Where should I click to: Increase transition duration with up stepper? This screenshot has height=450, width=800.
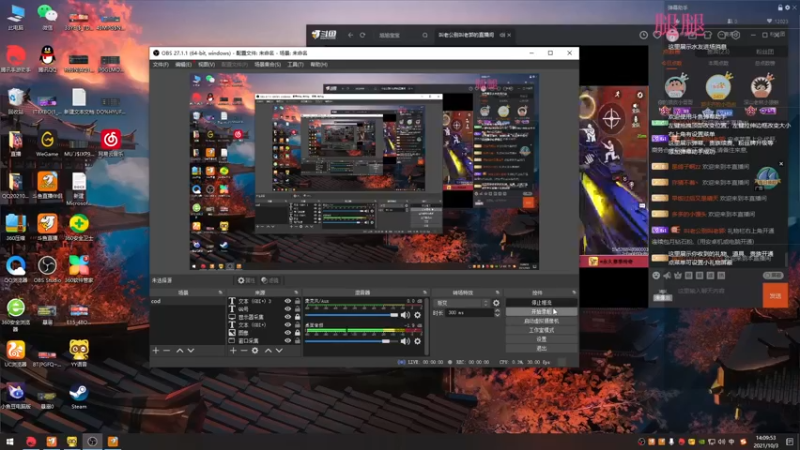point(497,310)
